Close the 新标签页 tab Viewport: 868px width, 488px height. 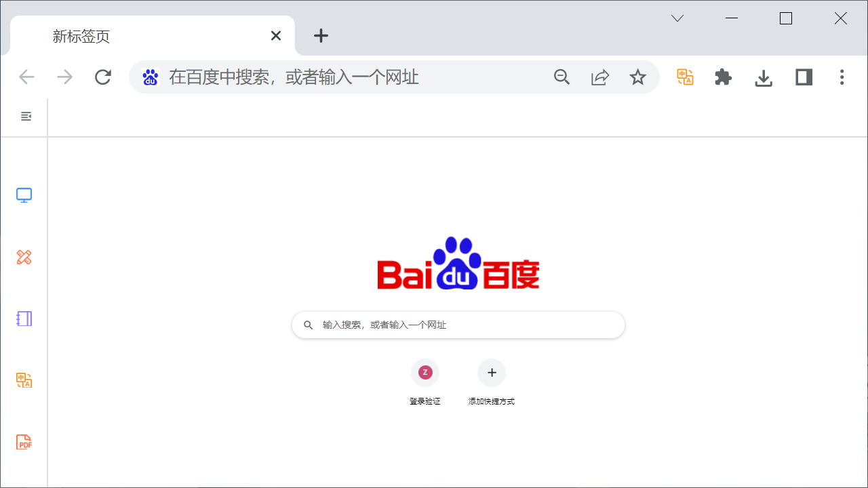[x=276, y=36]
